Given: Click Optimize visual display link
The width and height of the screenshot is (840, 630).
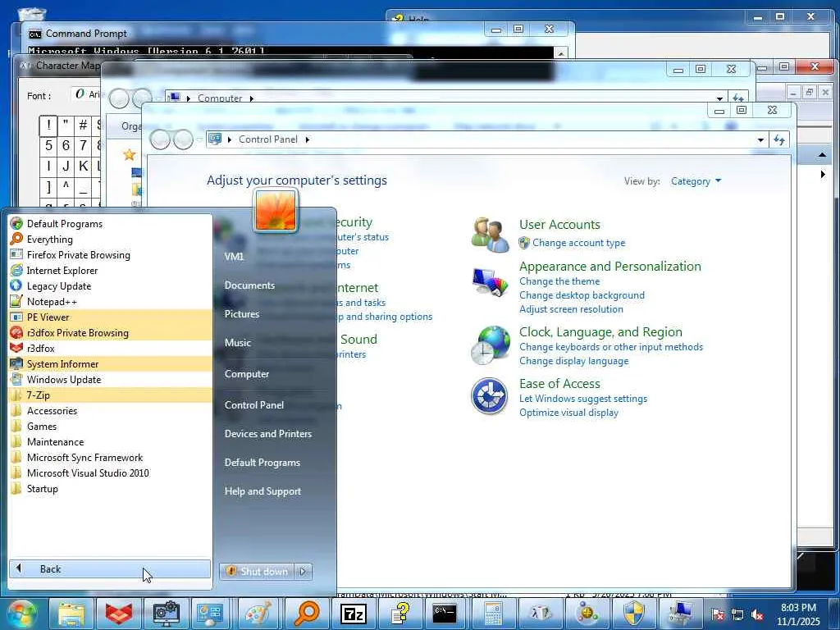Looking at the screenshot, I should click(x=569, y=413).
